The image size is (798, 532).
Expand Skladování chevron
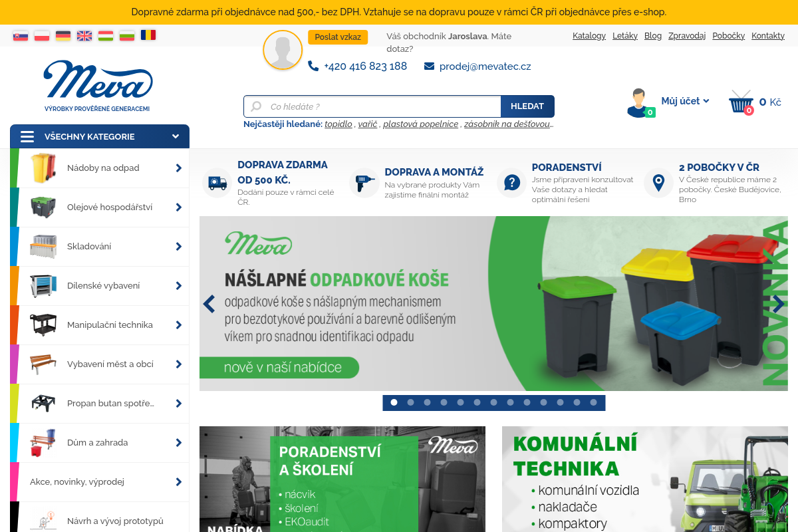pos(178,247)
